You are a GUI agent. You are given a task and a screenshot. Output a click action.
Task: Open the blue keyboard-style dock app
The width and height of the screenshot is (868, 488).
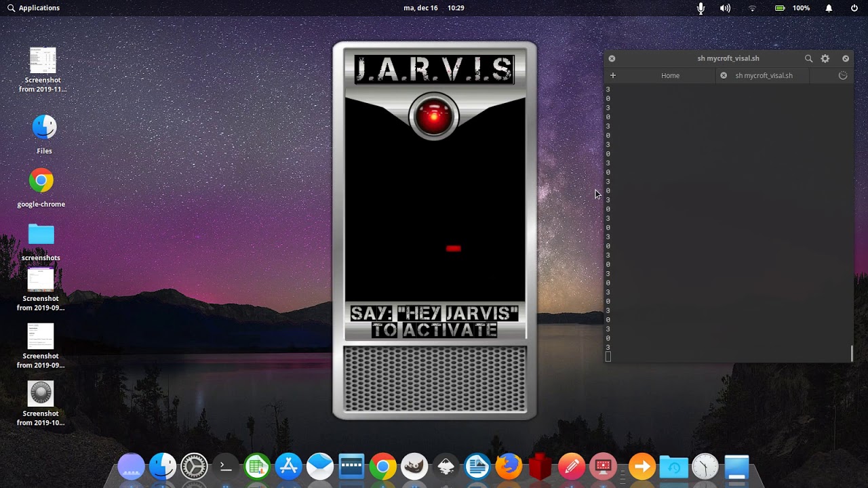(351, 467)
